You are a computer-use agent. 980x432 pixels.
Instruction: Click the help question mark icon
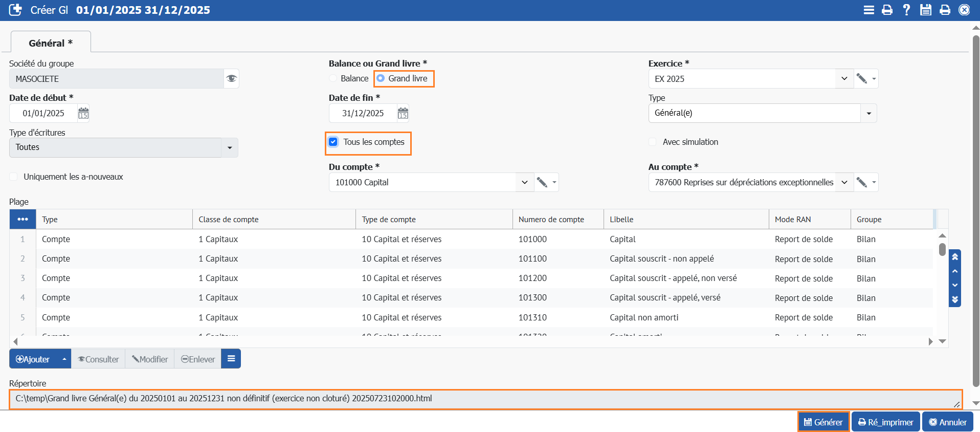[906, 10]
